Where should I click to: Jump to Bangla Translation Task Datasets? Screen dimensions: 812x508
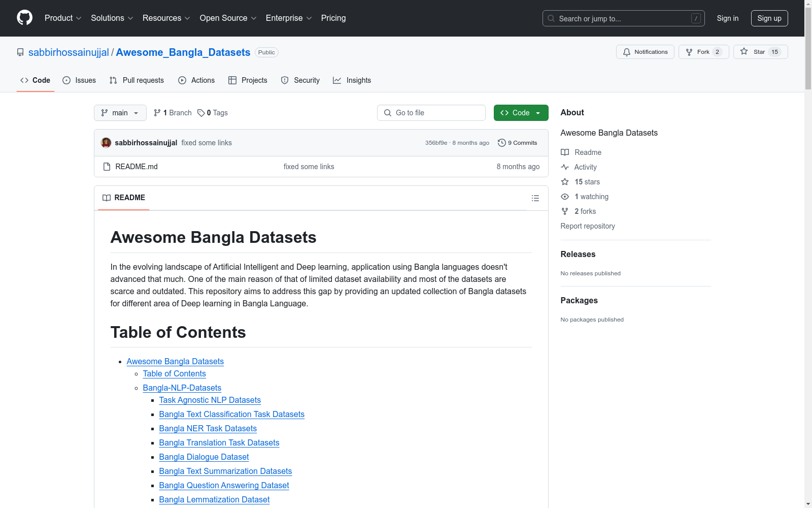(x=219, y=442)
